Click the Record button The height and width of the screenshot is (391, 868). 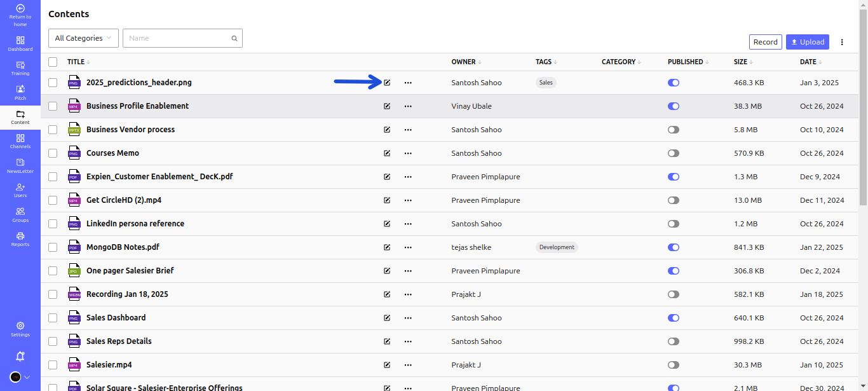(765, 42)
